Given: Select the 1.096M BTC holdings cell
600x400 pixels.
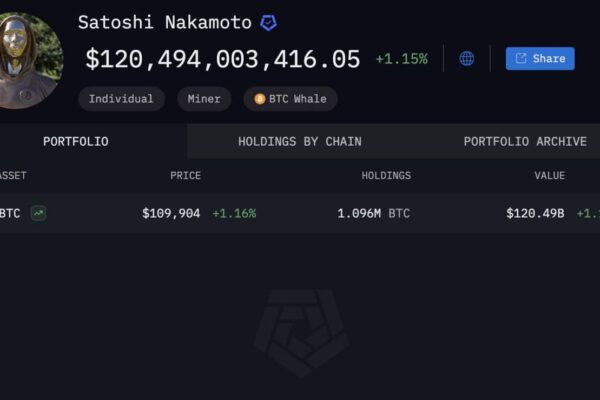Looking at the screenshot, I should click(x=373, y=213).
